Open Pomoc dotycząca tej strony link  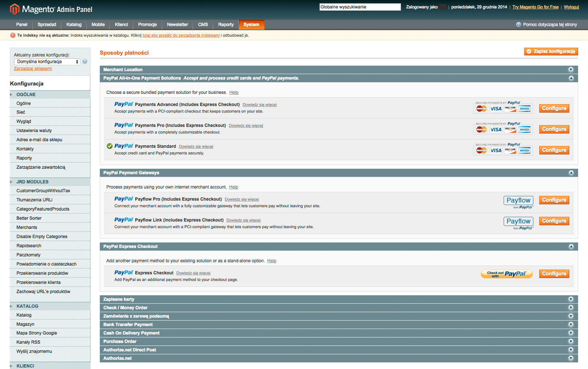click(x=550, y=25)
